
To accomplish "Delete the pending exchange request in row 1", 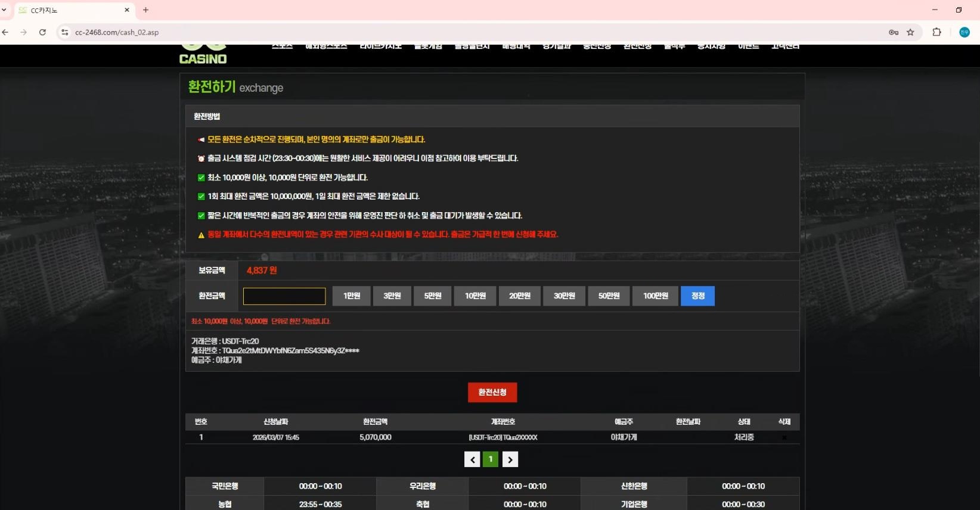I will (784, 437).
